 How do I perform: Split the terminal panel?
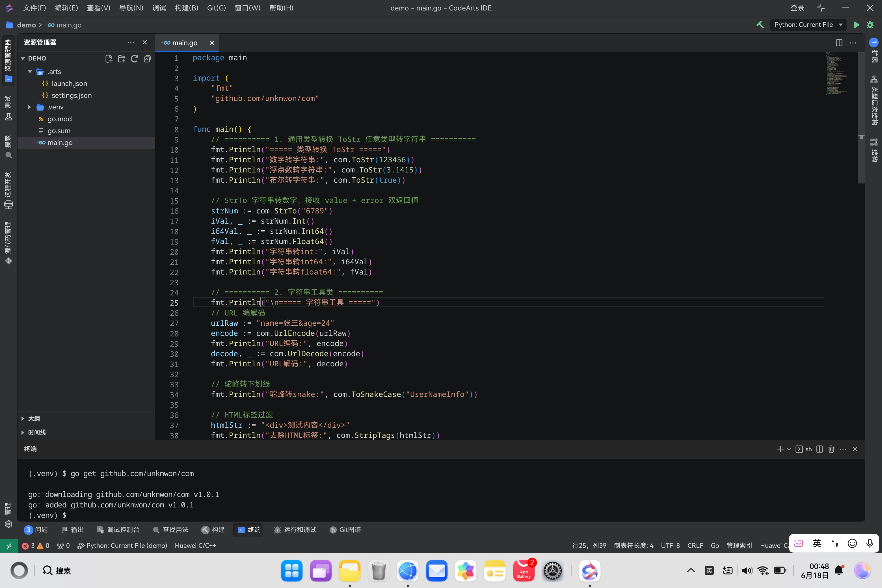tap(819, 449)
